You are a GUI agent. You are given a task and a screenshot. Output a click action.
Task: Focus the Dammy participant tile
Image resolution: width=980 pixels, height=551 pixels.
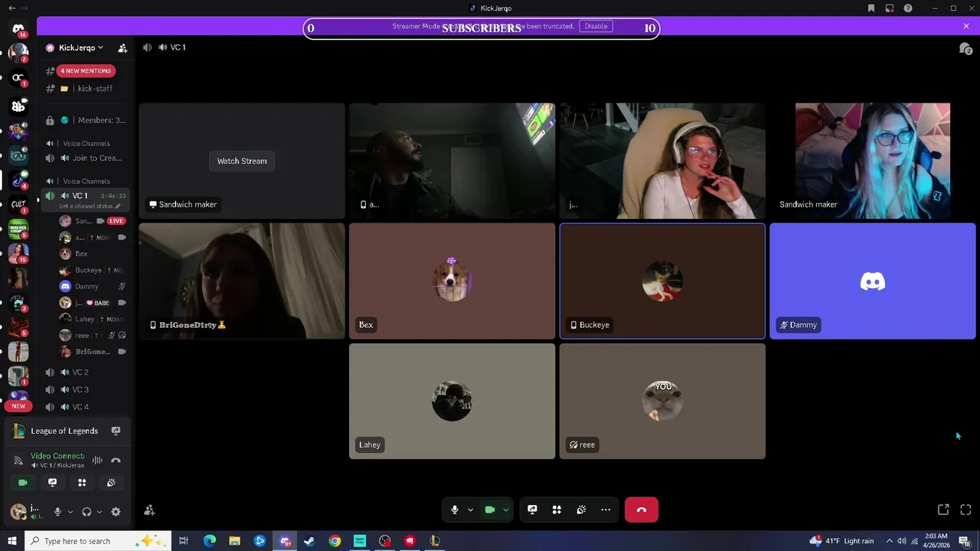click(x=873, y=281)
